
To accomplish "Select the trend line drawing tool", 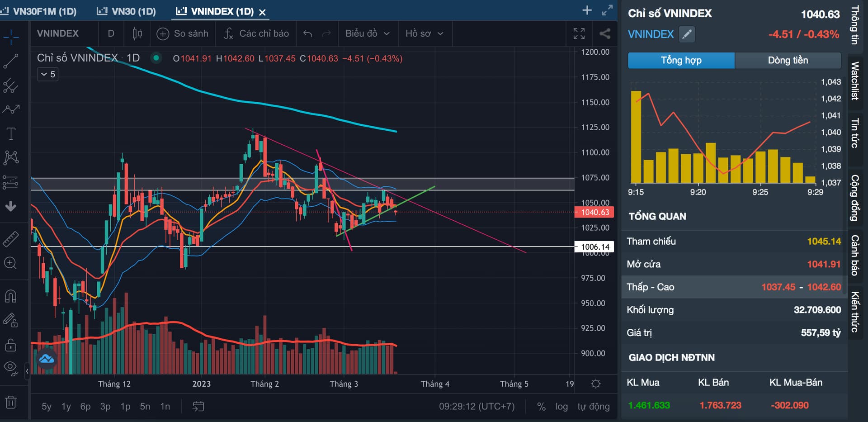I will point(11,61).
